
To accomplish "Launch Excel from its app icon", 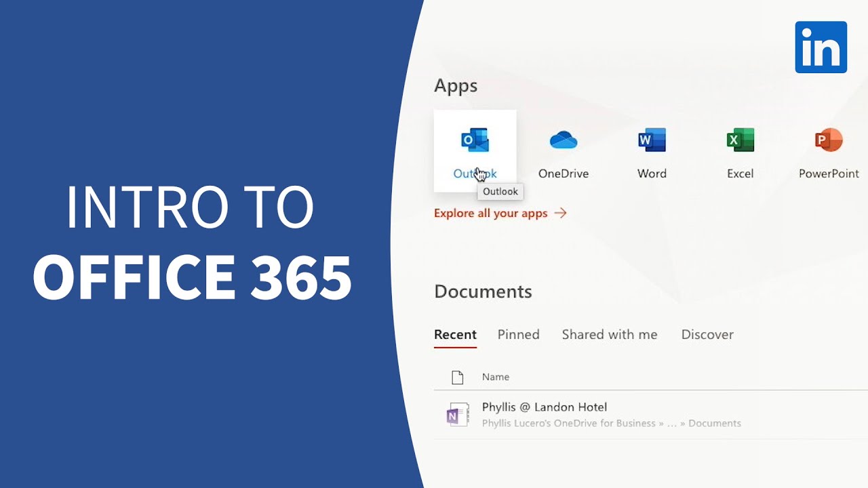I will [x=740, y=140].
